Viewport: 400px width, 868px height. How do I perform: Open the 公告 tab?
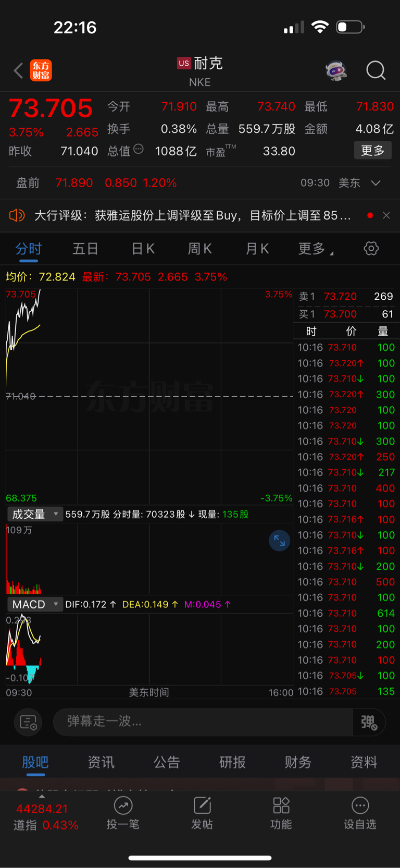167,762
